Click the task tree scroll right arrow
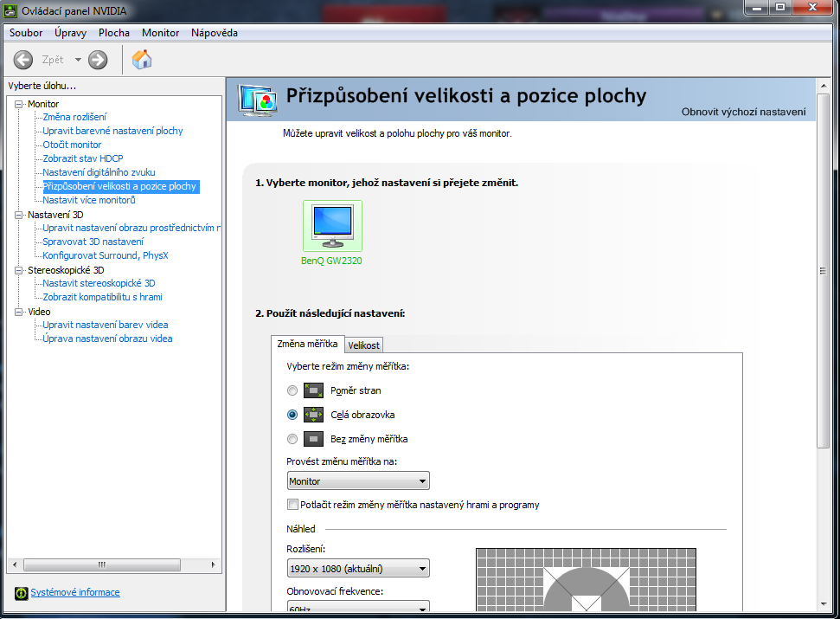Image resolution: width=840 pixels, height=619 pixels. [x=214, y=564]
